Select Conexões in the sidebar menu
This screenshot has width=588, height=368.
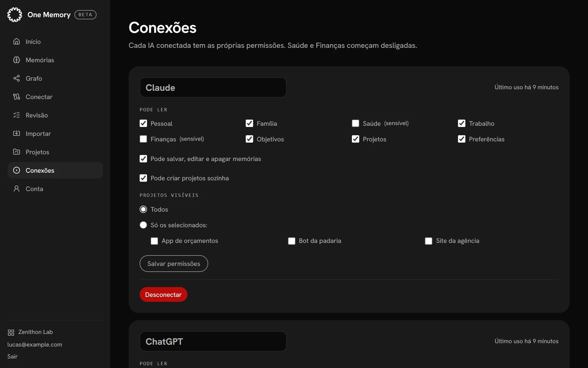coord(55,170)
